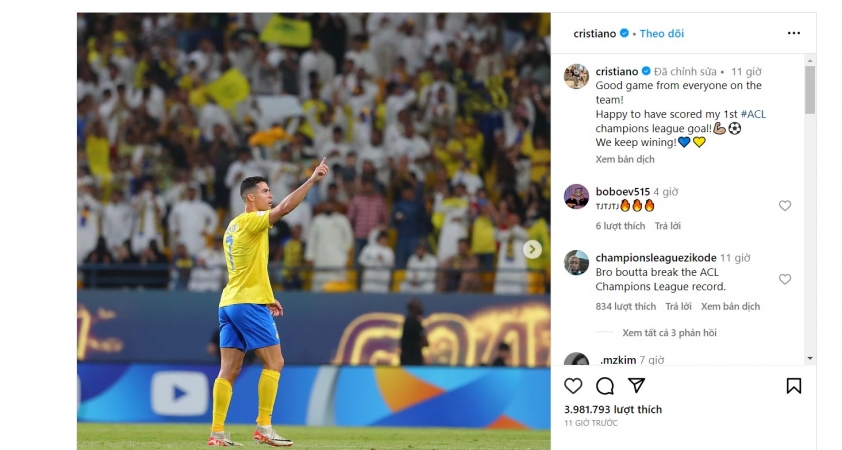Image resolution: width=842 pixels, height=450 pixels.
Task: Open the comment speech bubble icon
Action: 605,386
